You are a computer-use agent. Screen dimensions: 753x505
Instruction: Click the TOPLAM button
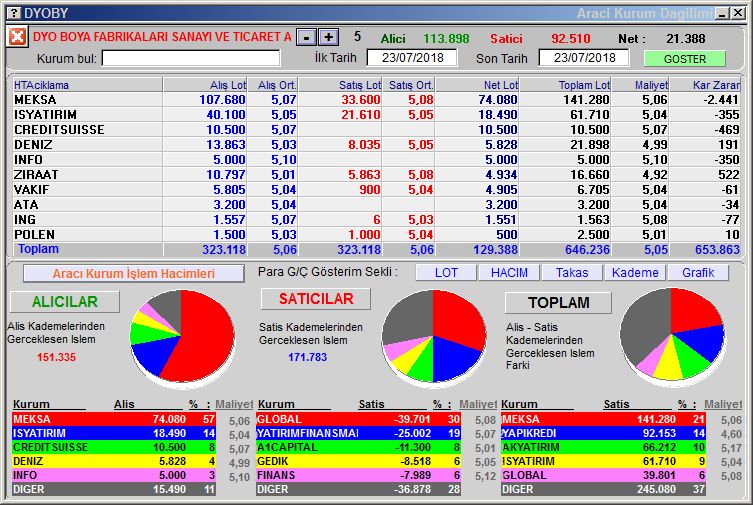(x=559, y=302)
